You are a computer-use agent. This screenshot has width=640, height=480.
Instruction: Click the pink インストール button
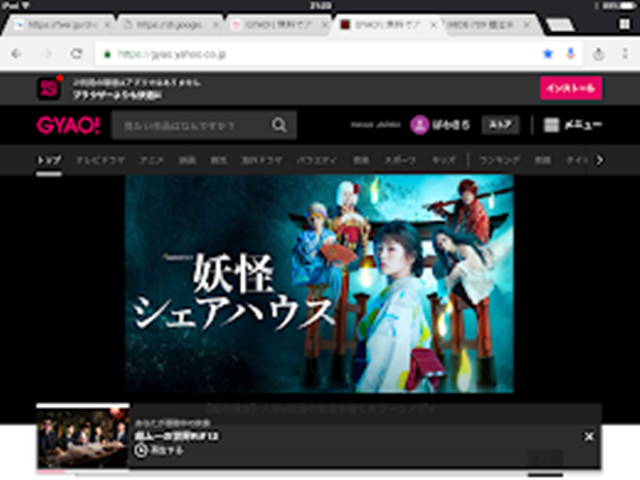tap(571, 88)
